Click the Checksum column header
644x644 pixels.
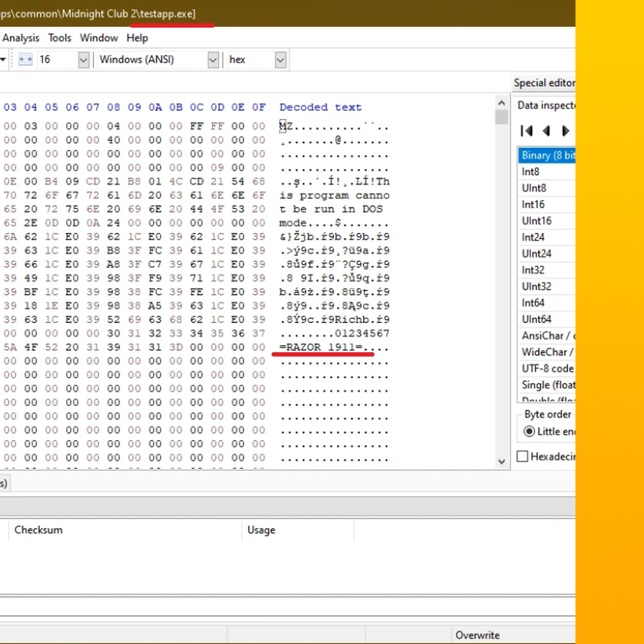coord(39,530)
